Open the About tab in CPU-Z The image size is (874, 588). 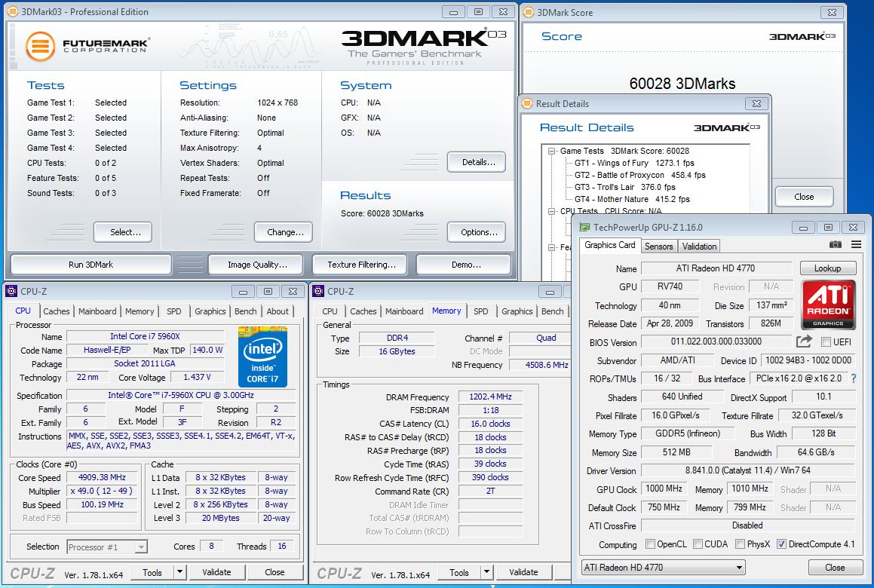[278, 311]
